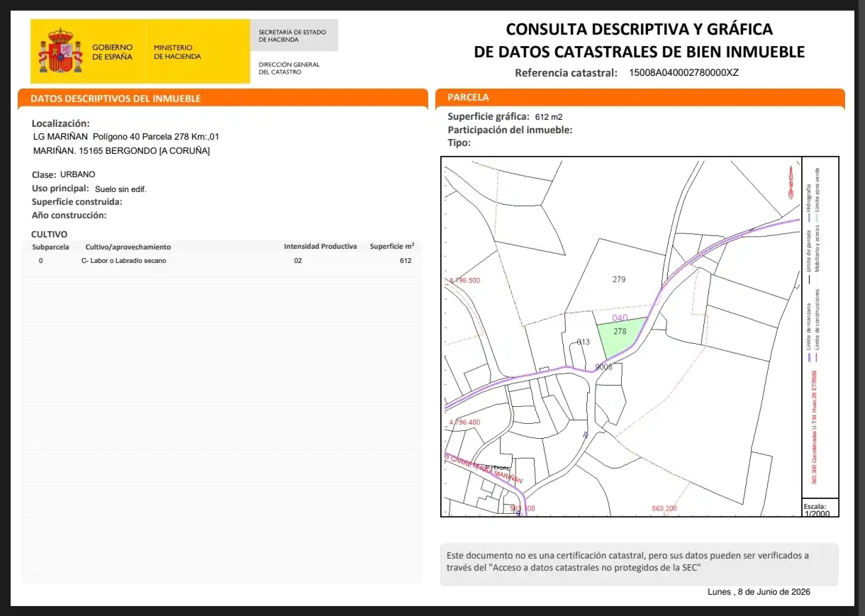Click the 'C- Labor o Labradío secano' cell
The height and width of the screenshot is (616, 865).
[x=124, y=261]
